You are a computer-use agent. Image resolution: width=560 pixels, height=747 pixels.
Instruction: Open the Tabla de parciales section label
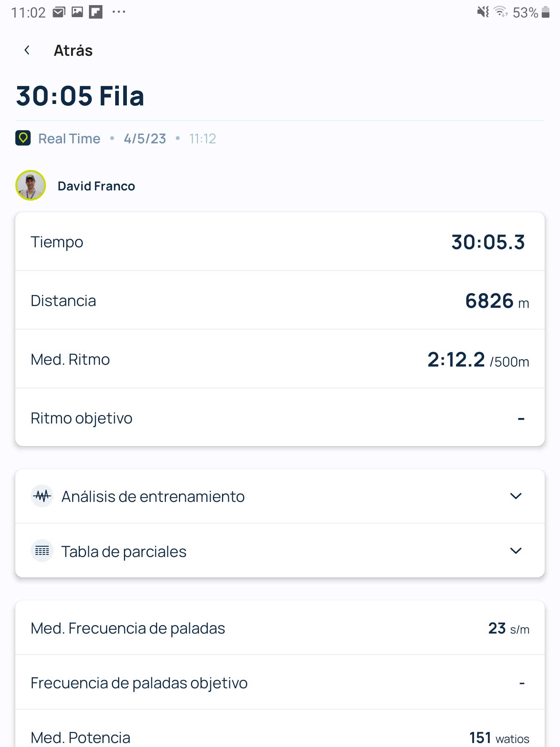(x=124, y=551)
